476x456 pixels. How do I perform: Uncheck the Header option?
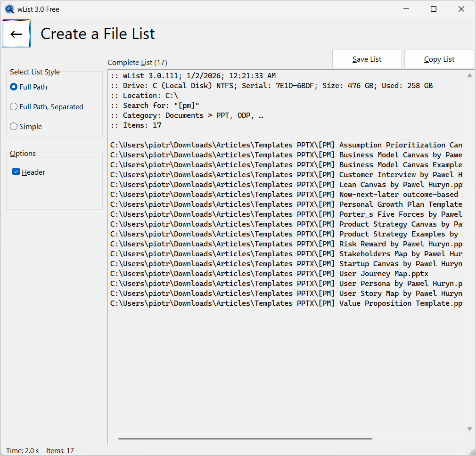16,172
